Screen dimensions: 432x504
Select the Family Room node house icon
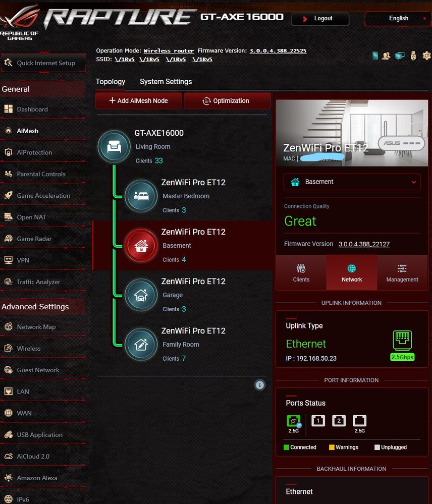tap(141, 344)
